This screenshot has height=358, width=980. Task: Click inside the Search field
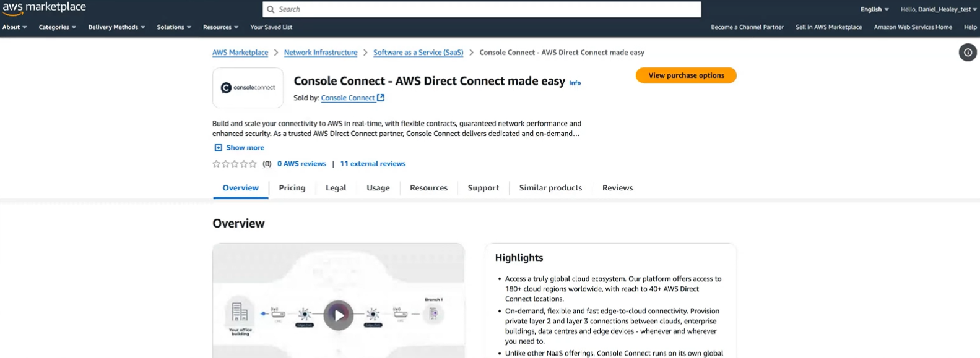[482, 9]
